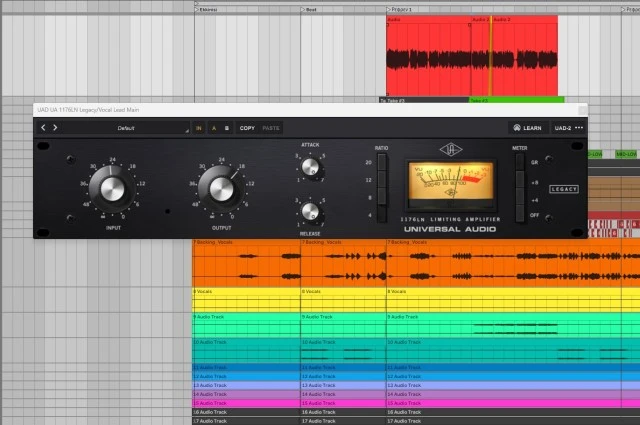Click the Universal Audio diamond logo

pos(451,149)
